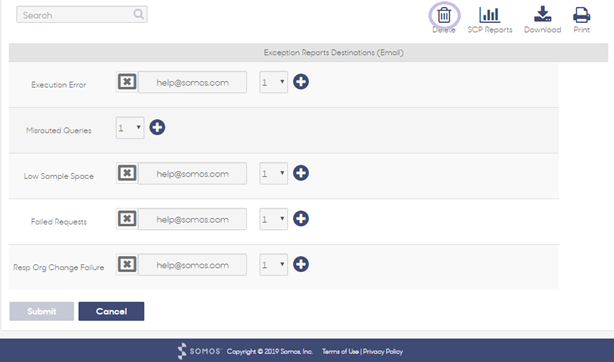
Task: Click the Failed Requests email field
Action: (192, 219)
